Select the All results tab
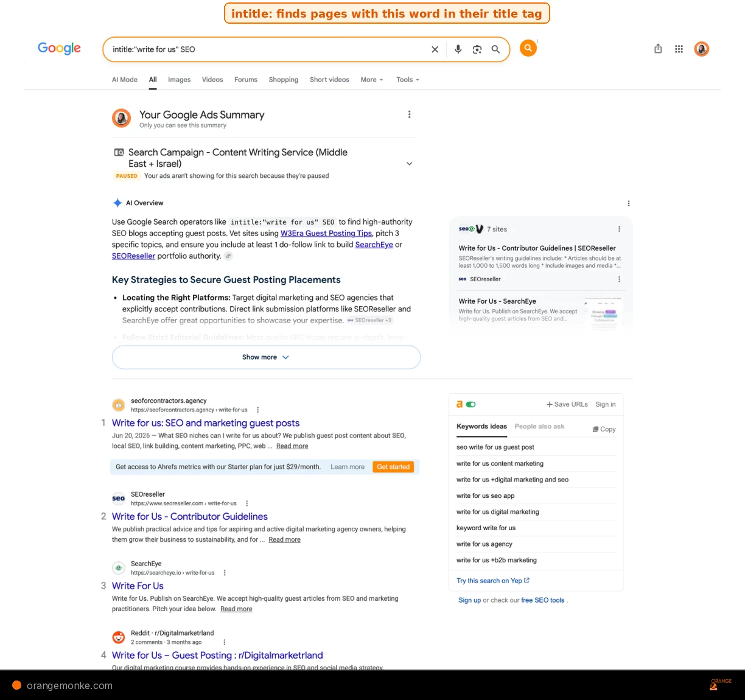This screenshot has height=700, width=745. pyautogui.click(x=153, y=80)
